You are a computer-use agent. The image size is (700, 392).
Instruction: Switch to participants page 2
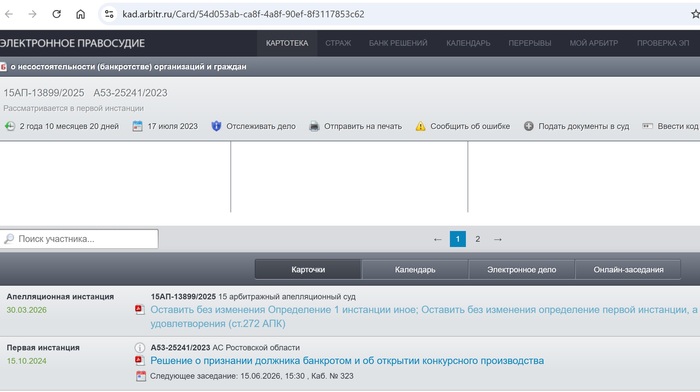click(478, 239)
